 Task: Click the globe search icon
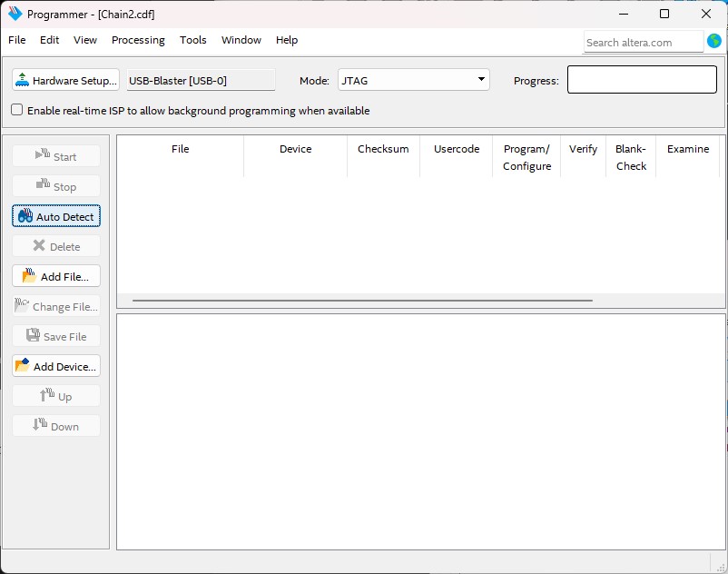click(x=714, y=42)
